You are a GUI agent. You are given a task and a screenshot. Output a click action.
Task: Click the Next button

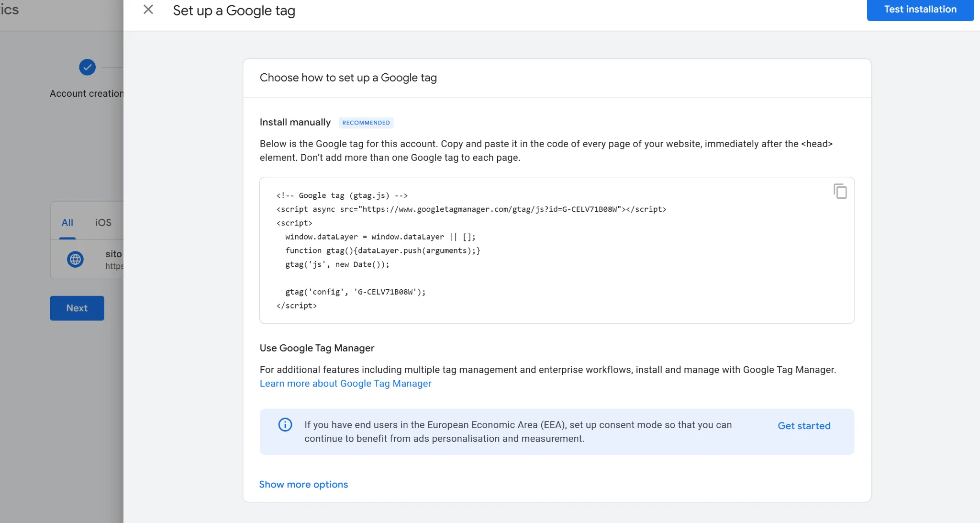click(x=77, y=308)
